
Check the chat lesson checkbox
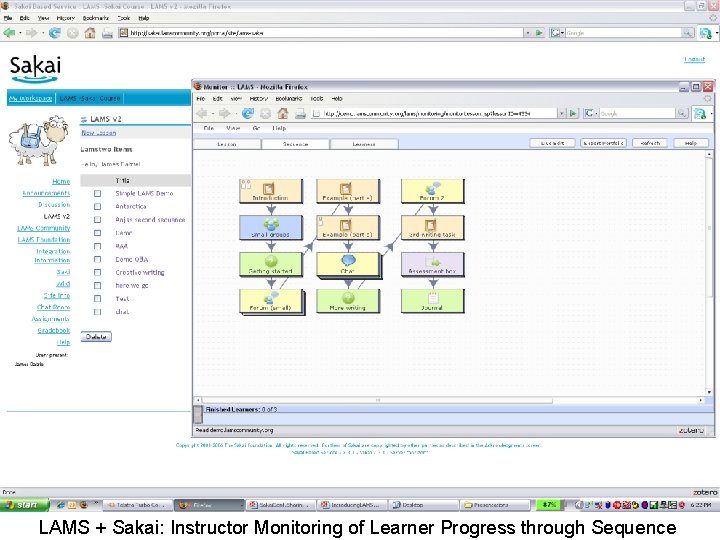97,312
